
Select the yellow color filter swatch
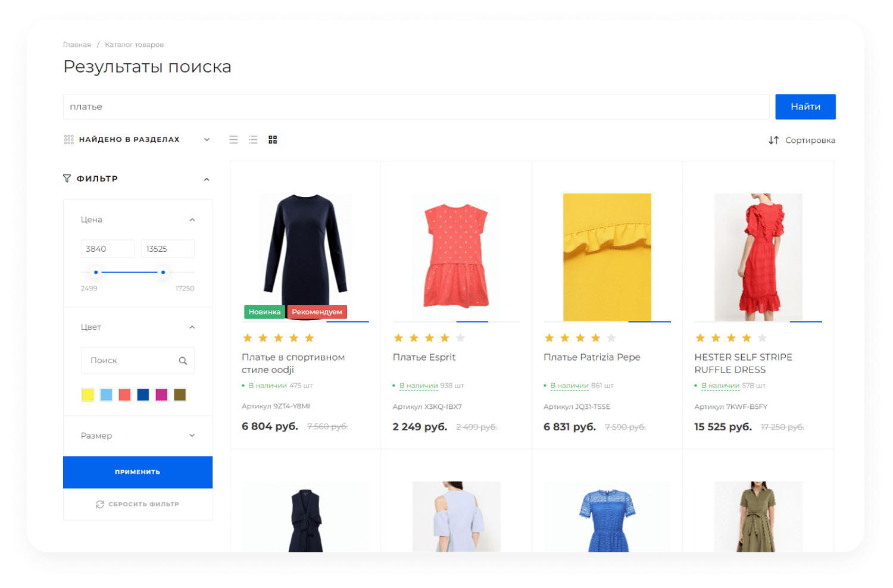click(x=88, y=395)
